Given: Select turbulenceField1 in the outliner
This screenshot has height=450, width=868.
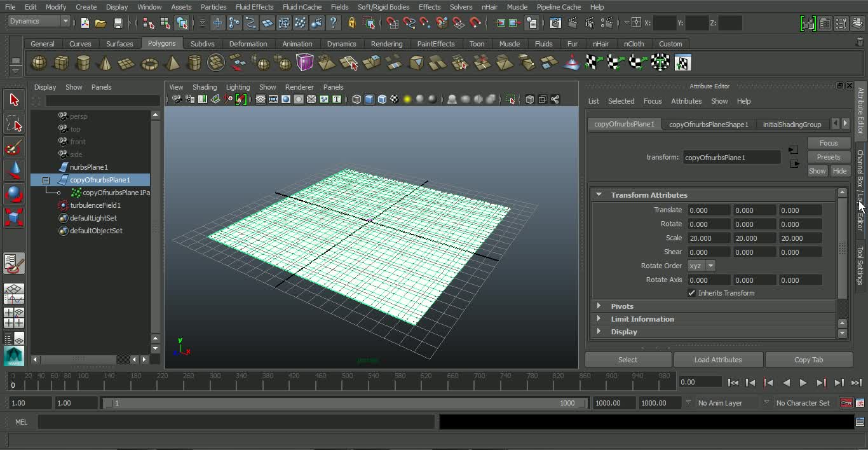Looking at the screenshot, I should pyautogui.click(x=95, y=205).
